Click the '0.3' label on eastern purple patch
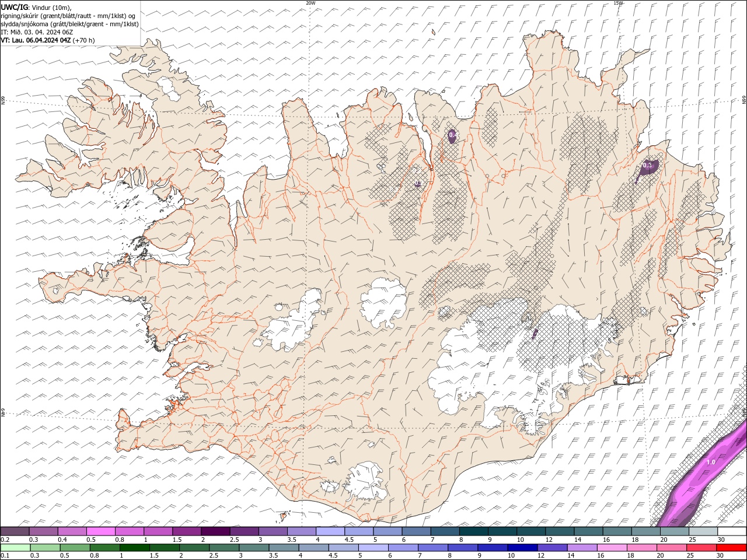747x560 pixels. tap(647, 166)
